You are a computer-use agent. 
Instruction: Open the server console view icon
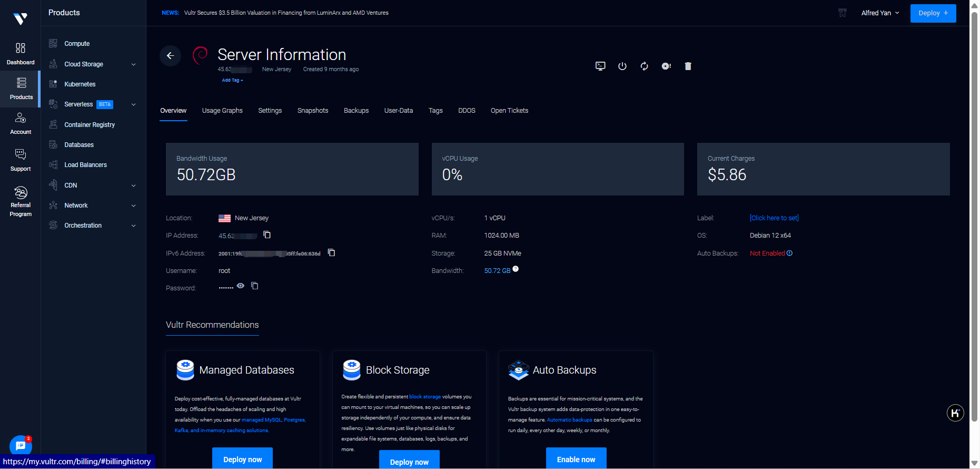click(x=600, y=66)
